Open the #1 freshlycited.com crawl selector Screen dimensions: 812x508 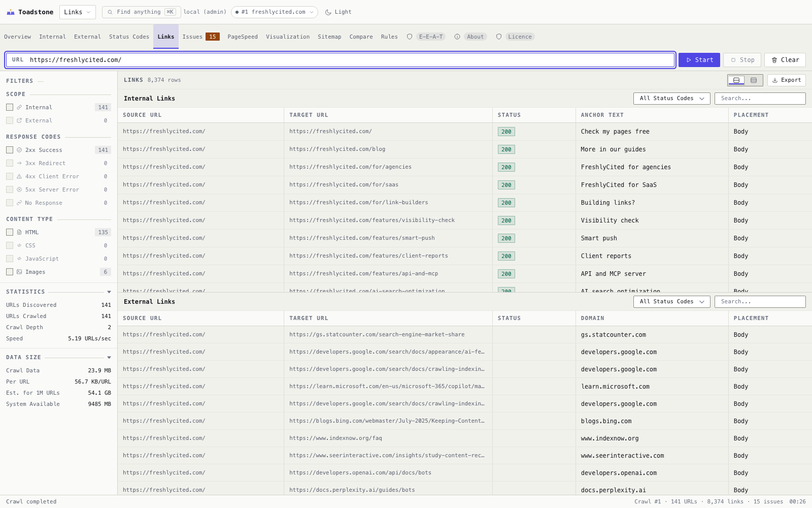click(275, 12)
